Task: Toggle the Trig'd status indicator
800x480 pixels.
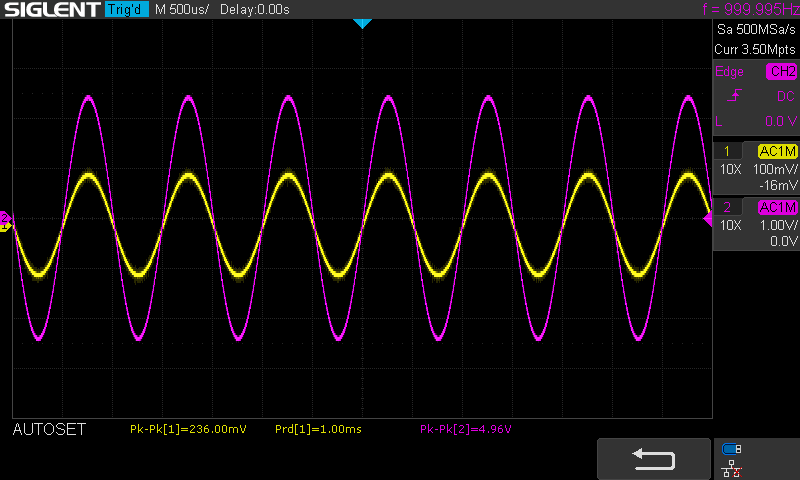Action: pos(126,10)
